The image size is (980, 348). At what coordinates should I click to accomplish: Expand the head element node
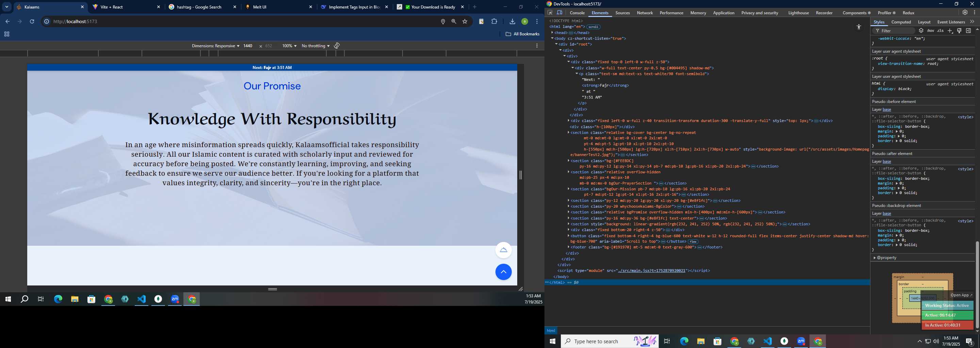(x=552, y=33)
